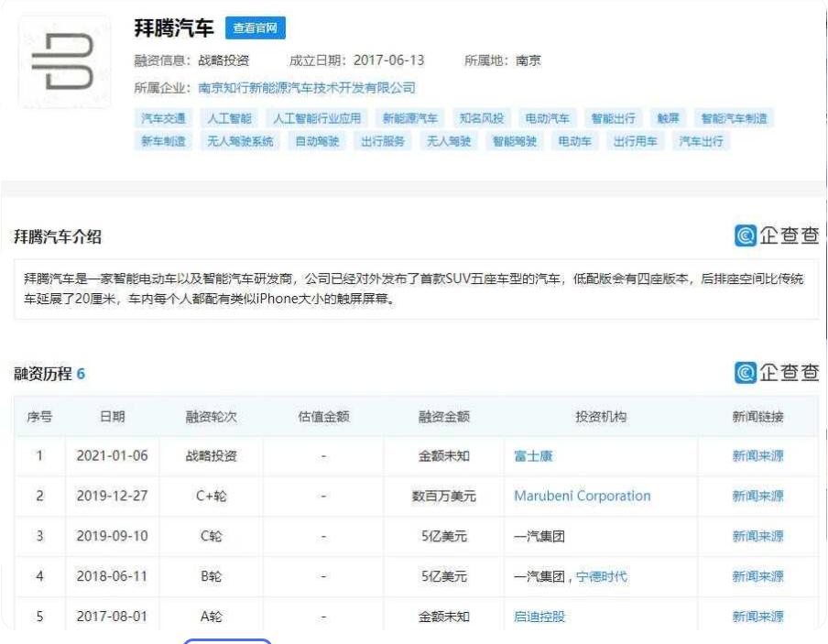This screenshot has width=828, height=644.
Task: Click the B轮 round cell
Action: (x=212, y=576)
